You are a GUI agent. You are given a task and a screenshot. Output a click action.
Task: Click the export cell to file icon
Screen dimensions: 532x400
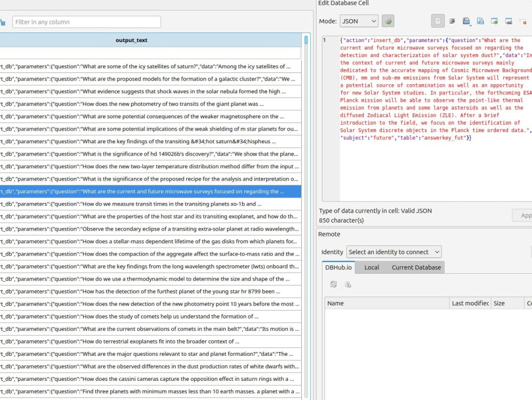[x=480, y=21]
